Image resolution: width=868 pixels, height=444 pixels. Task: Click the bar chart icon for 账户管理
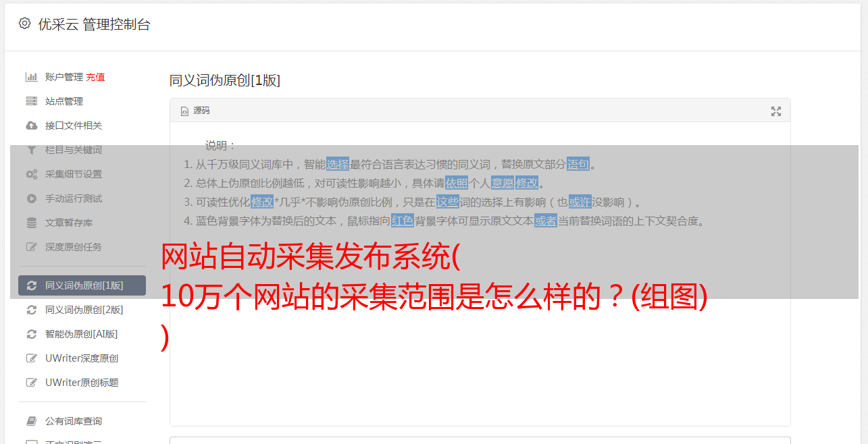click(31, 77)
